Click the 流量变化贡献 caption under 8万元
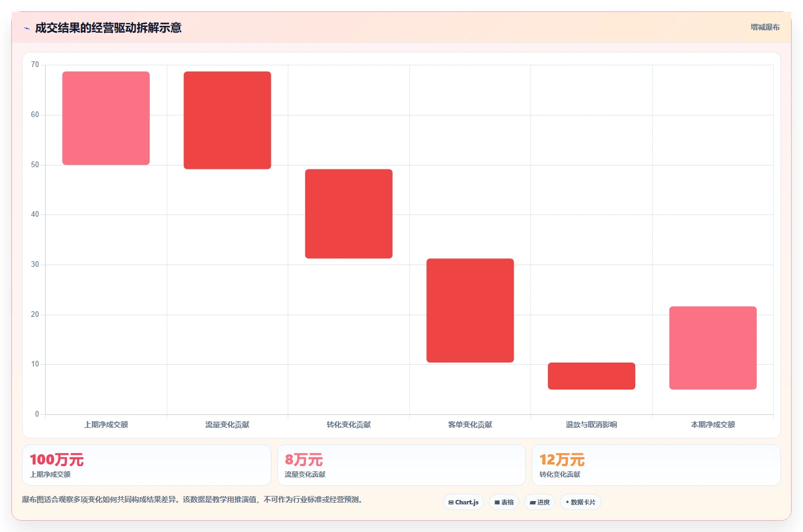This screenshot has width=803, height=532. tap(305, 475)
